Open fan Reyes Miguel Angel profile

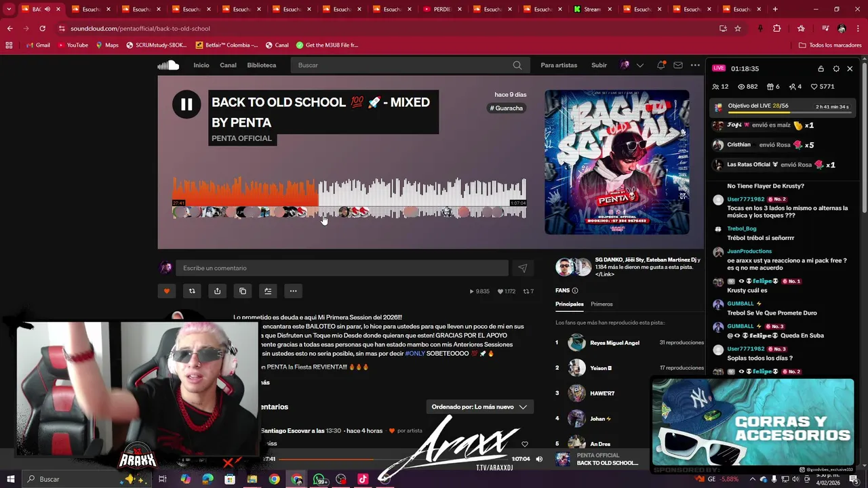click(614, 343)
